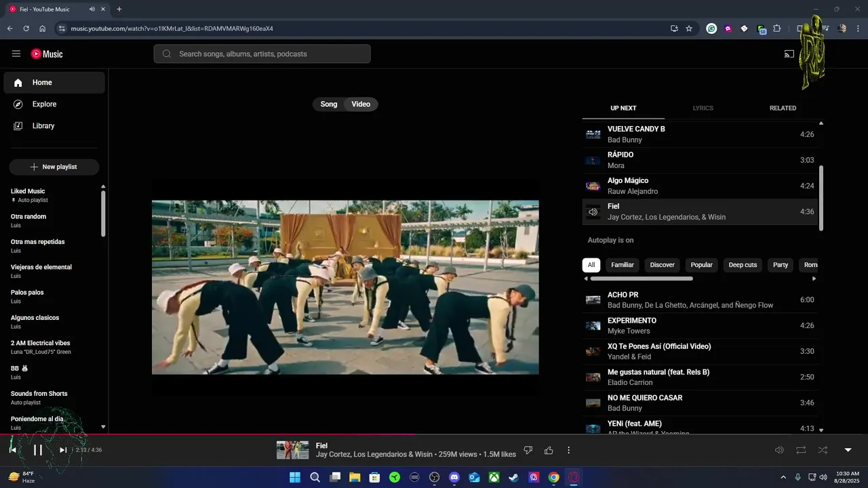Click the Fiel thumbnail in player bar
The width and height of the screenshot is (868, 488).
292,450
